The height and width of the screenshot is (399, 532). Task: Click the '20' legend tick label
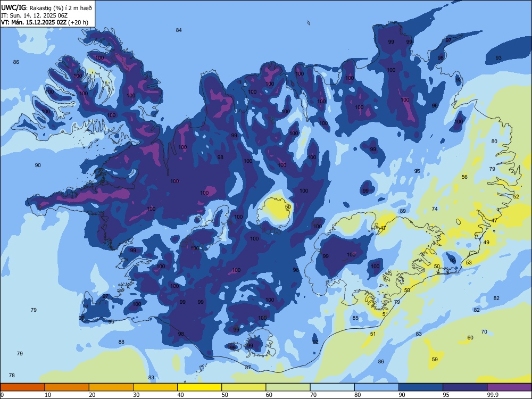[92, 395]
